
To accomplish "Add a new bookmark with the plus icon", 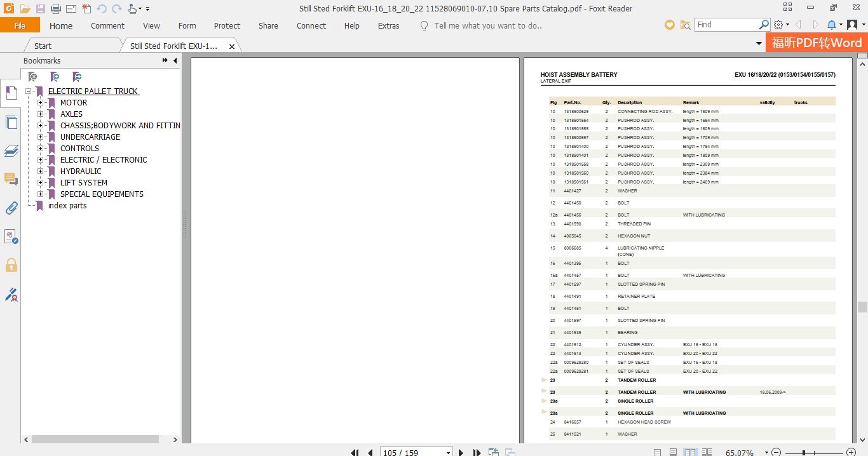I will click(x=55, y=77).
